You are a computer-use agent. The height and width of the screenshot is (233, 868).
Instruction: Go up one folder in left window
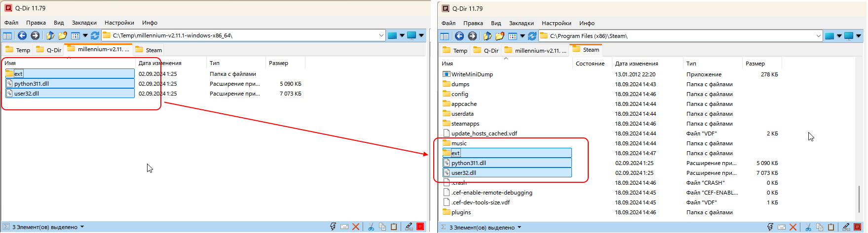[50, 35]
